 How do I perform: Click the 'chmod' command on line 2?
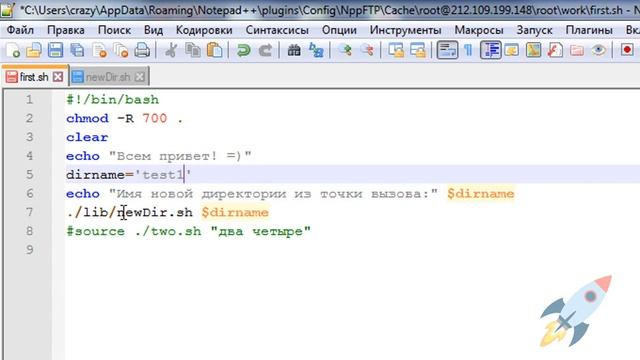[87, 118]
